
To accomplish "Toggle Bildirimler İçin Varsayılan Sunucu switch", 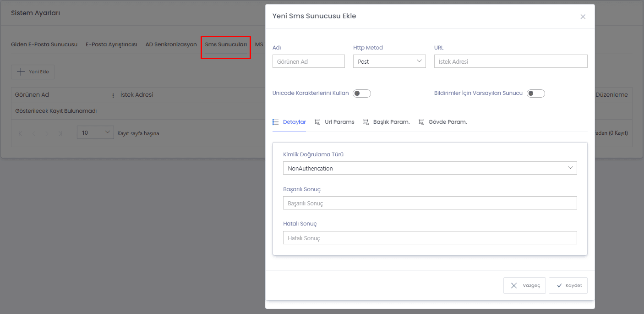I will coord(536,94).
